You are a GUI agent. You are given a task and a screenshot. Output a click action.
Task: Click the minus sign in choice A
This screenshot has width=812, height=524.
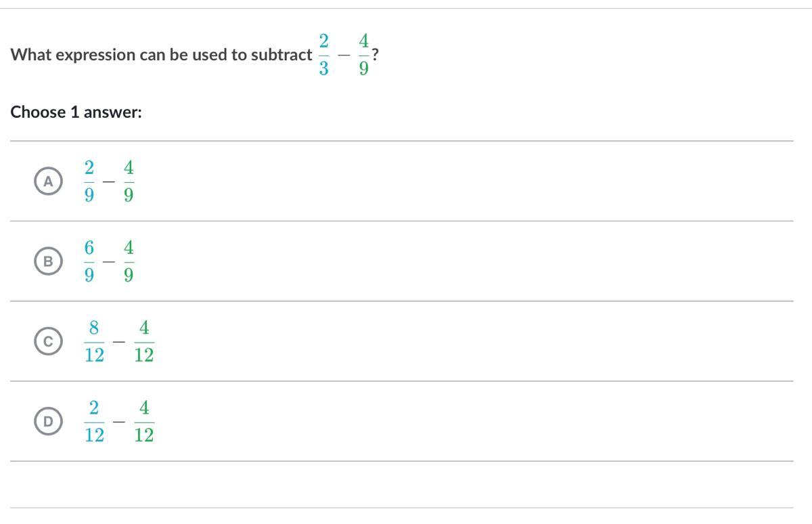109,181
